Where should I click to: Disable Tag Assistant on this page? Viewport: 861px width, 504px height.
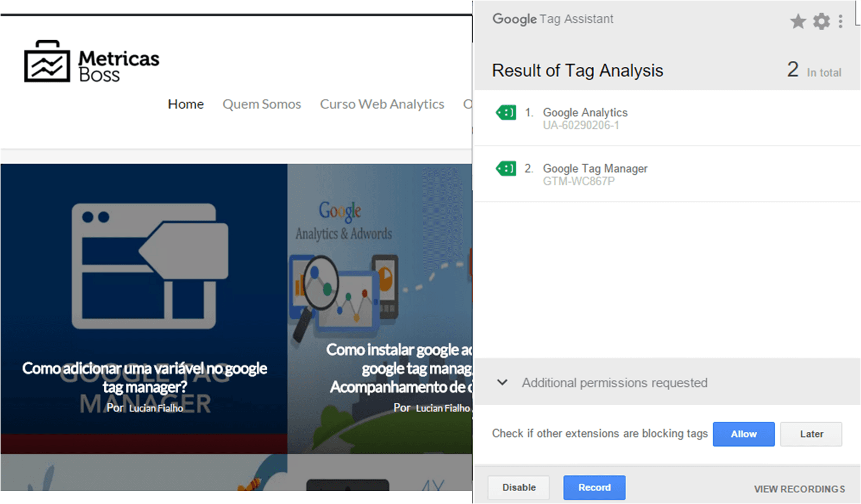[519, 488]
